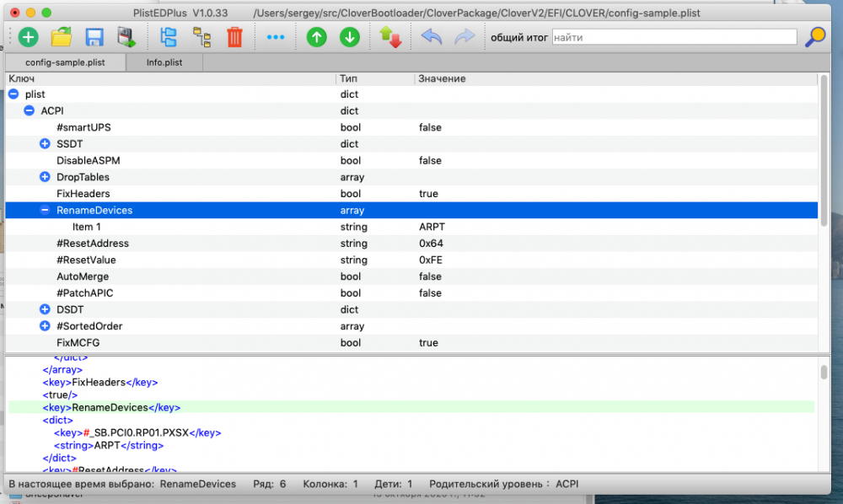Viewport: 843px width, 504px height.
Task: Click the blue three-dots more icon
Action: (x=276, y=37)
